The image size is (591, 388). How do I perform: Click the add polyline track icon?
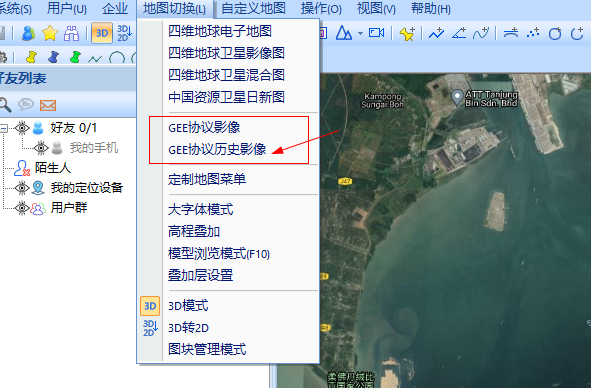pyautogui.click(x=436, y=33)
